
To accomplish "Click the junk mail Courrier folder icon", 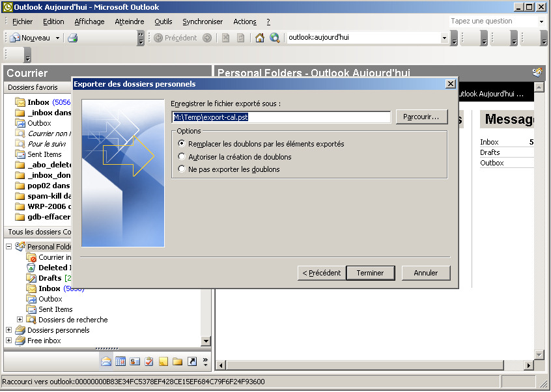I will (31, 257).
